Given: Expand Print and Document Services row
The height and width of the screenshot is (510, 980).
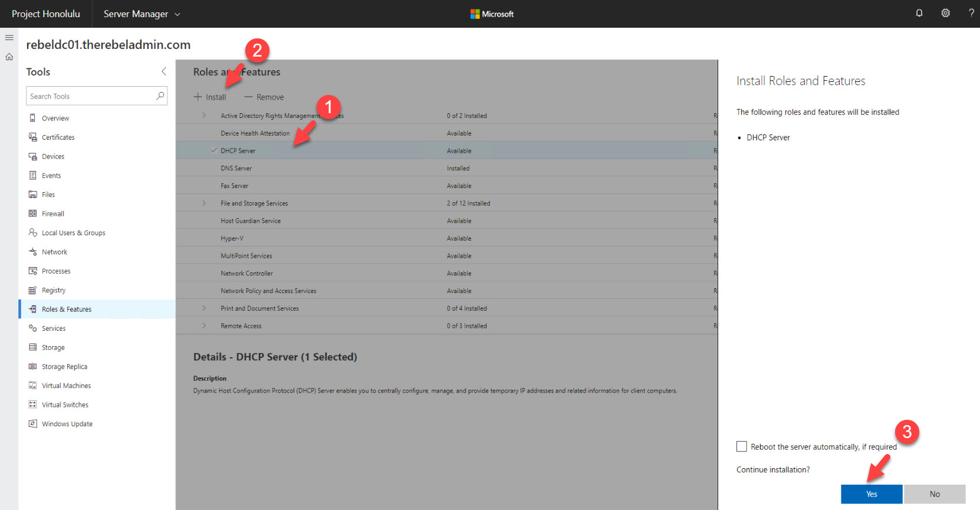Looking at the screenshot, I should pos(204,308).
